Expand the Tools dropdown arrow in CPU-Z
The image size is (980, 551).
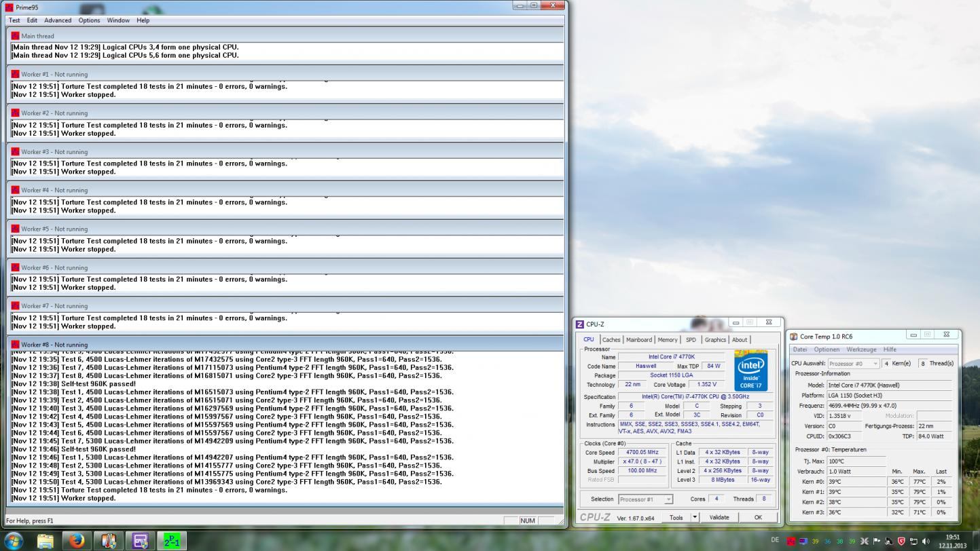pos(695,517)
